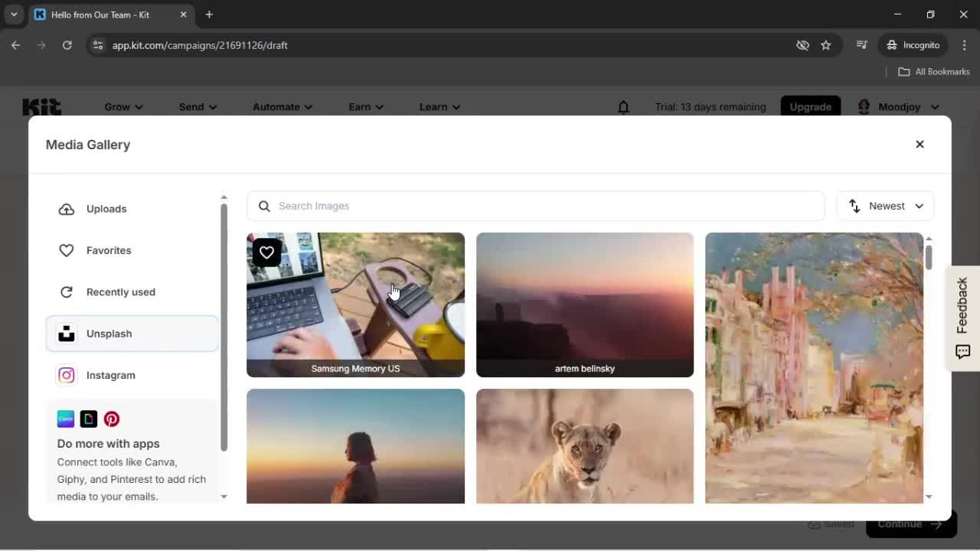Expand the Automate menu chevron
Image resolution: width=980 pixels, height=551 pixels.
pos(309,107)
